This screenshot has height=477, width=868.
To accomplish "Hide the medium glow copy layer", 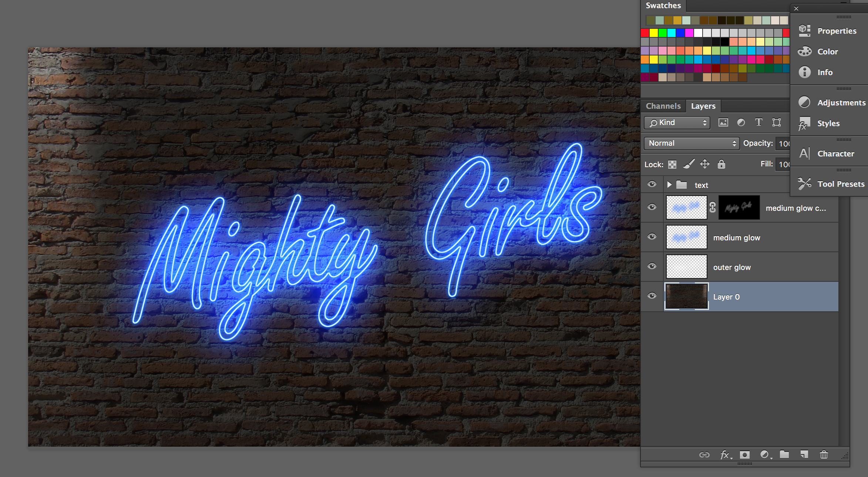I will [x=652, y=207].
